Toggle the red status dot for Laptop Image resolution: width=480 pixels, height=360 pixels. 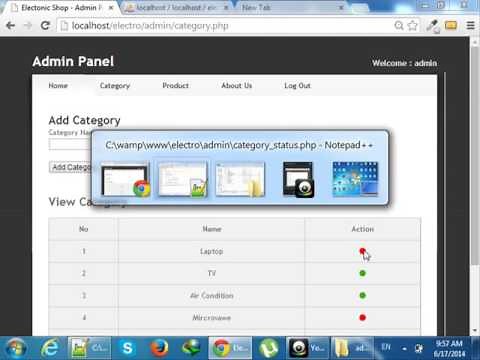pos(362,251)
